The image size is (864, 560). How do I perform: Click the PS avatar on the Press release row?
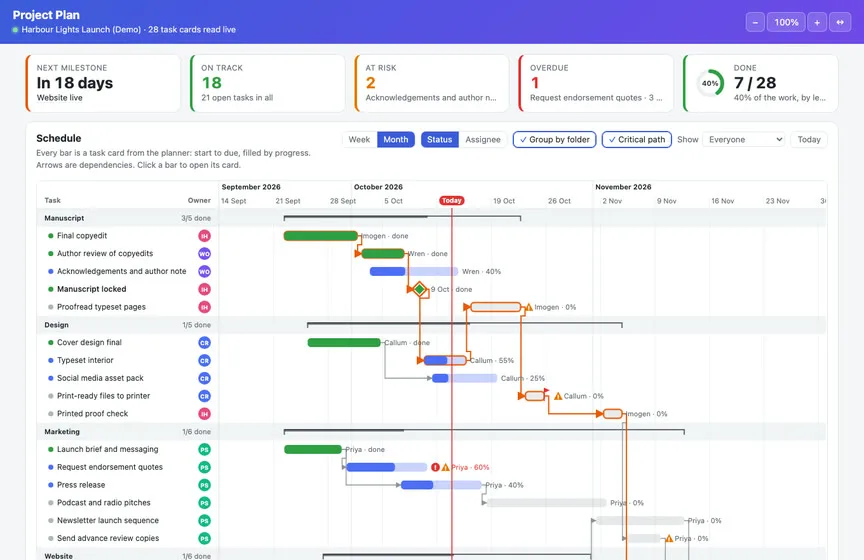tap(204, 485)
